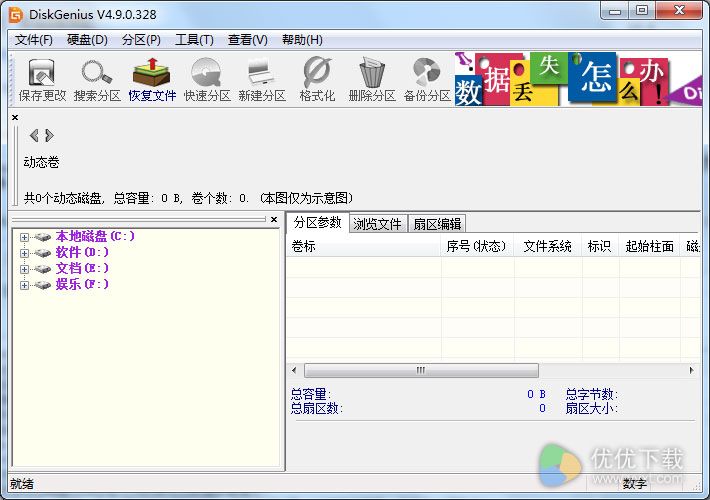This screenshot has height=500, width=710.
Task: Expand the 软件 (D:) tree node
Action: [24, 253]
